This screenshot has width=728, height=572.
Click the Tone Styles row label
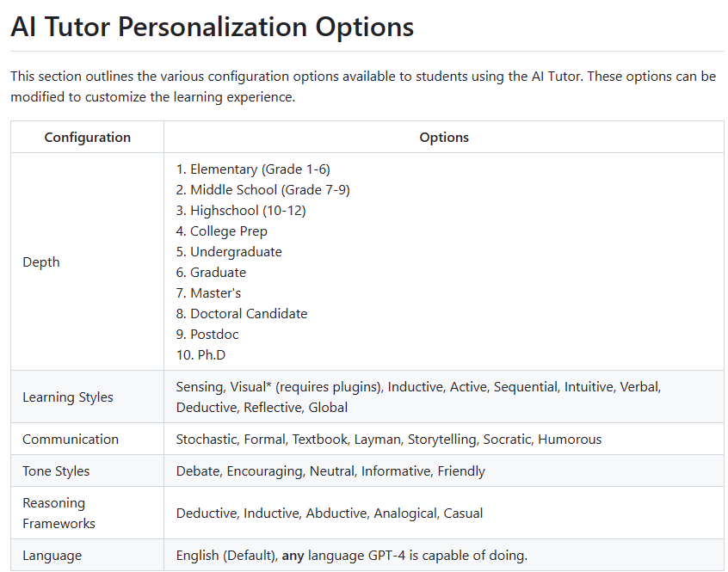pos(56,471)
